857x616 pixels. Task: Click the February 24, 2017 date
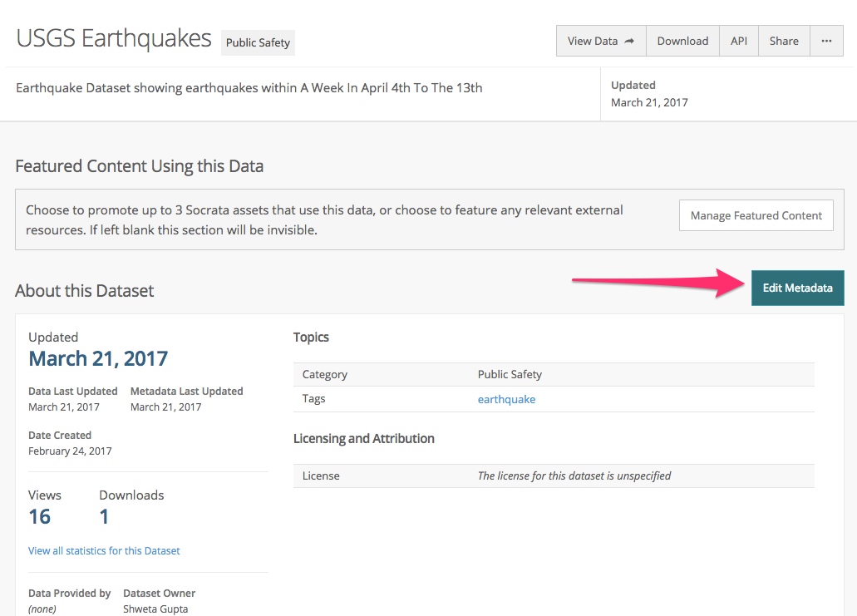(70, 451)
